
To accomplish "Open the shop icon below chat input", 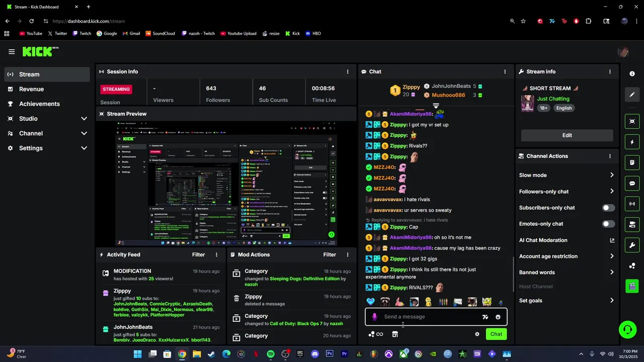I will (x=395, y=334).
